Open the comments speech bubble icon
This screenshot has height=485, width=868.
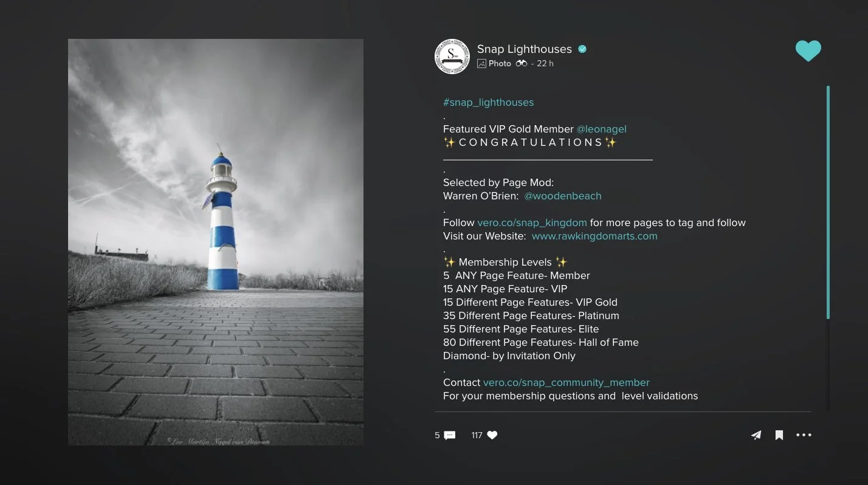click(x=450, y=435)
